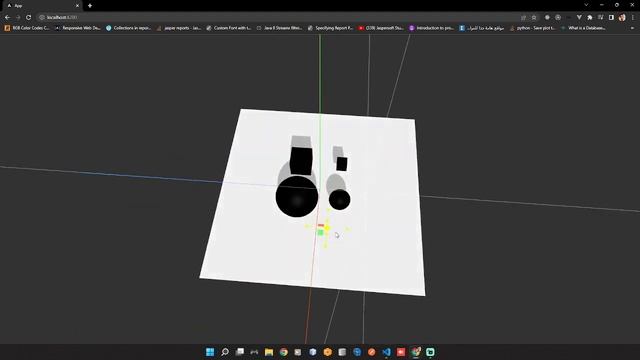Open Google Chrome from the taskbar
The image size is (640, 360).
click(x=283, y=352)
